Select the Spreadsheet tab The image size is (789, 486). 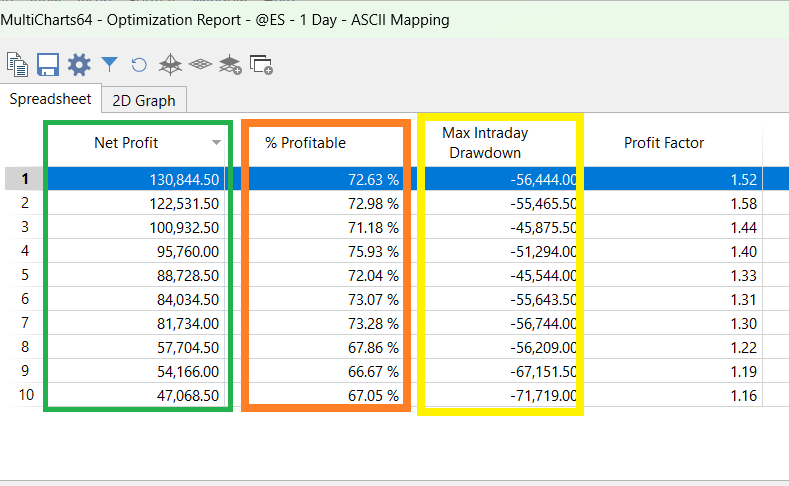coord(50,99)
